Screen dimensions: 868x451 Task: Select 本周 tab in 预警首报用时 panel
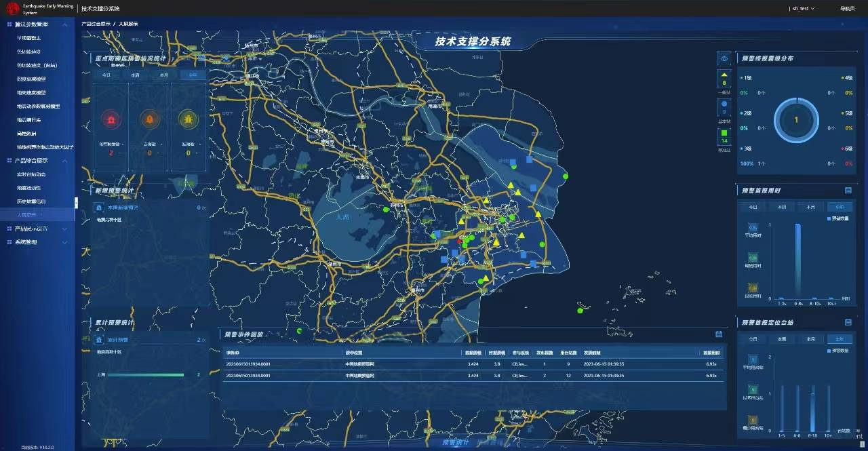pos(782,207)
